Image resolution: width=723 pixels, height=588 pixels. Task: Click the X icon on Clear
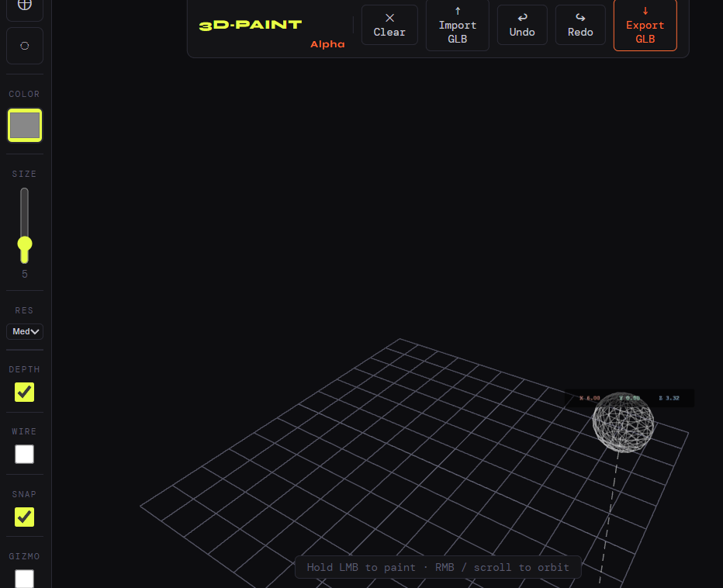coord(389,18)
